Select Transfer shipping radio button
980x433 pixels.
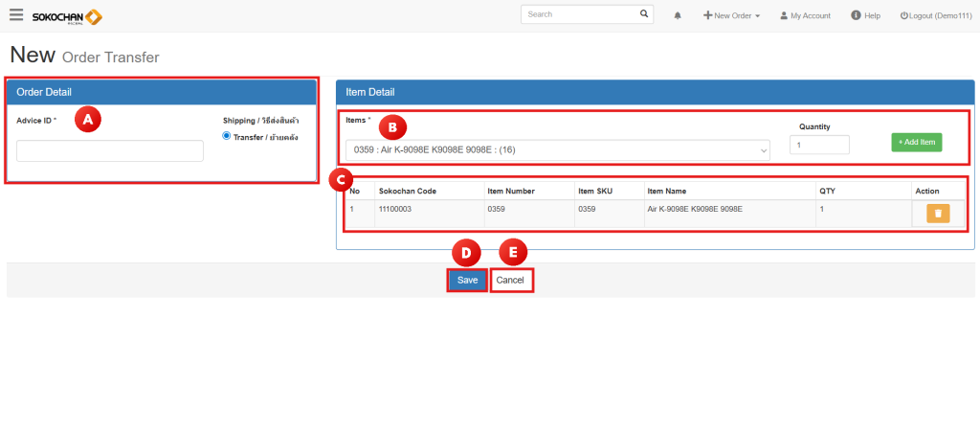(x=227, y=136)
